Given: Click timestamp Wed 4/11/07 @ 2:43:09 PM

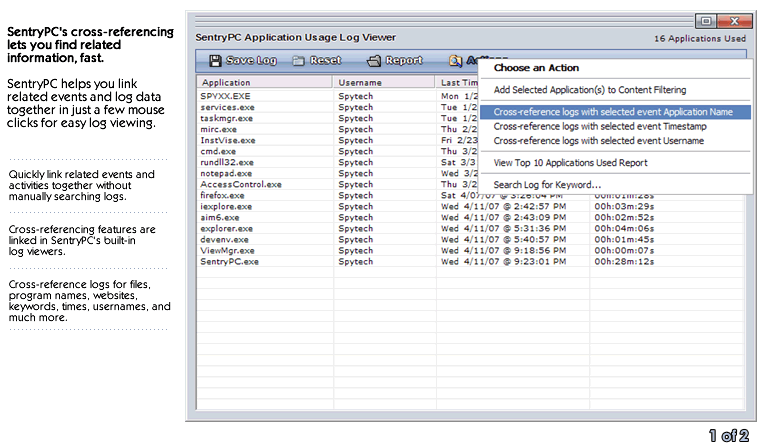Looking at the screenshot, I should pos(503,217).
